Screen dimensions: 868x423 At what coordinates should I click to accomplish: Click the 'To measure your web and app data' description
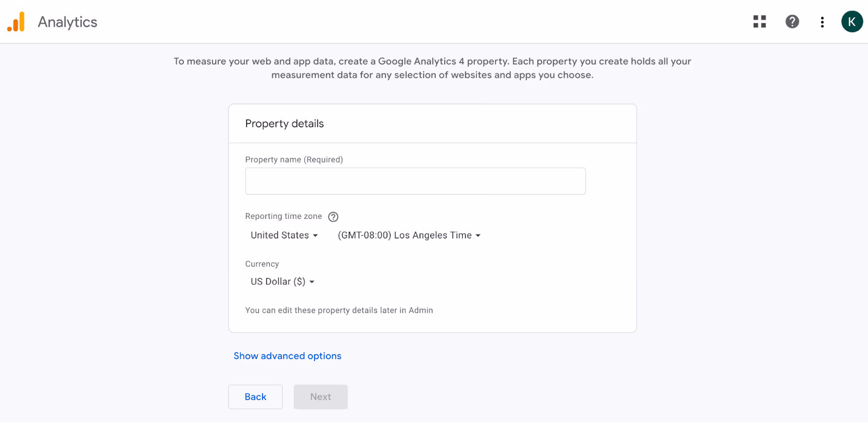tap(432, 68)
